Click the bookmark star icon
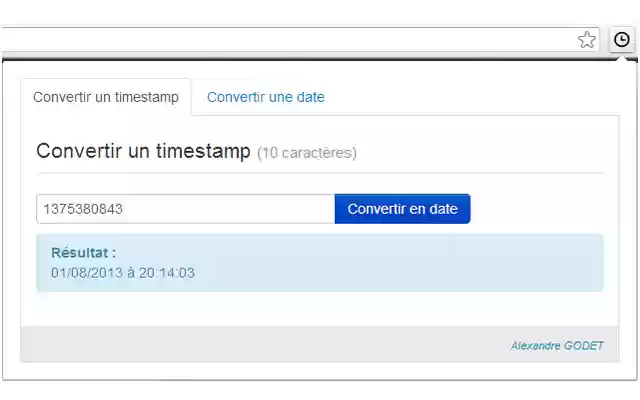This screenshot has height=400, width=640. click(587, 40)
